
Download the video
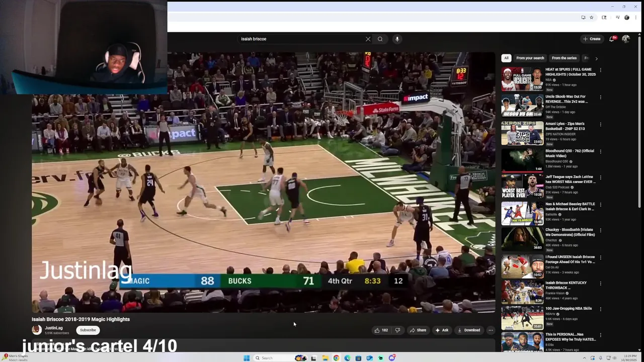click(x=468, y=330)
